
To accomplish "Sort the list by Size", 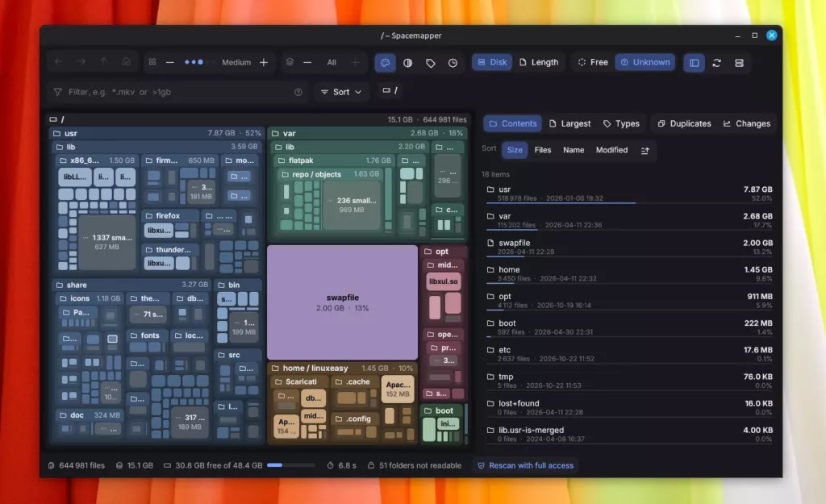I will (515, 150).
